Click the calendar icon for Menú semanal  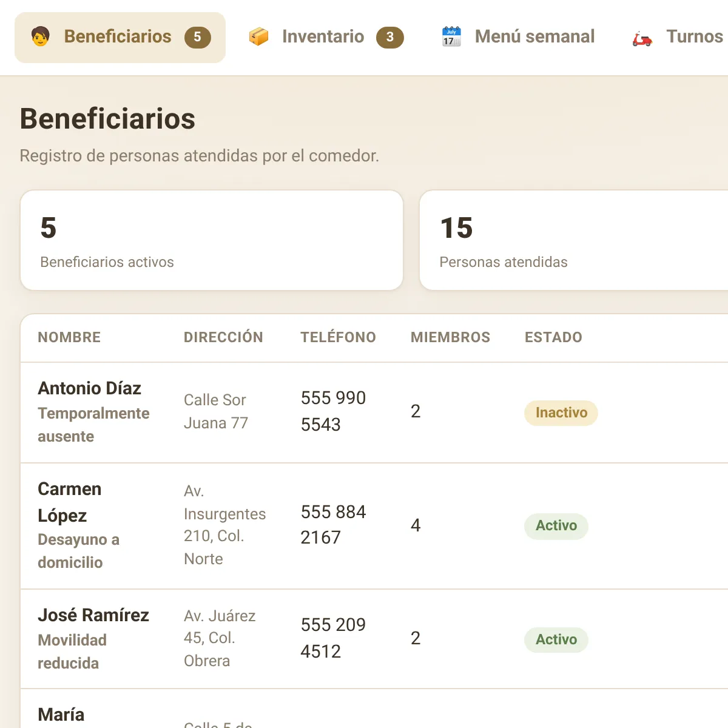click(x=451, y=37)
